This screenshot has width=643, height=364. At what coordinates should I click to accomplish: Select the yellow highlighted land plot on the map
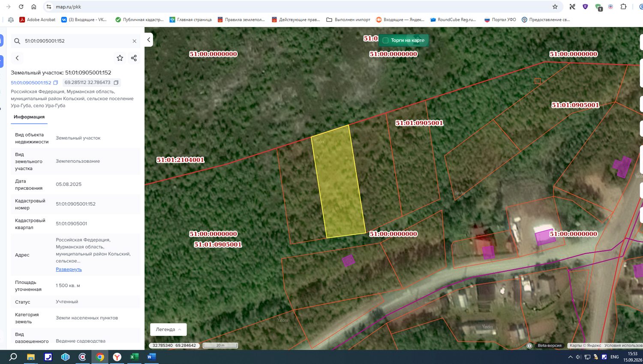tap(338, 182)
